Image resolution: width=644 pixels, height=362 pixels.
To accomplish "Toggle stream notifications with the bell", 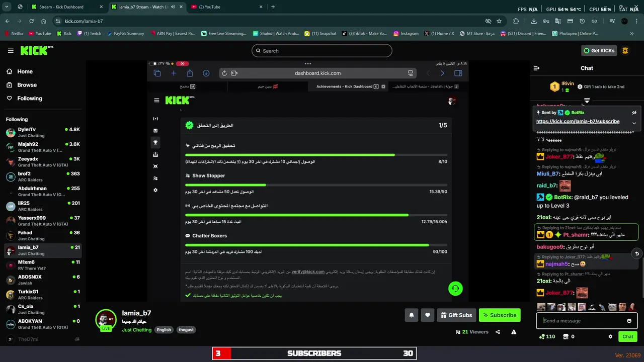I will click(411, 315).
